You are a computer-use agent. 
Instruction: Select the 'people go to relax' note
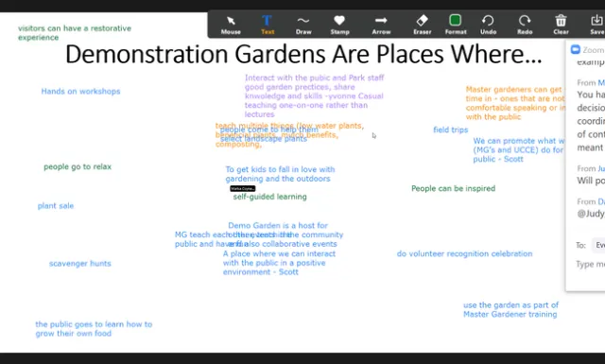click(x=78, y=166)
